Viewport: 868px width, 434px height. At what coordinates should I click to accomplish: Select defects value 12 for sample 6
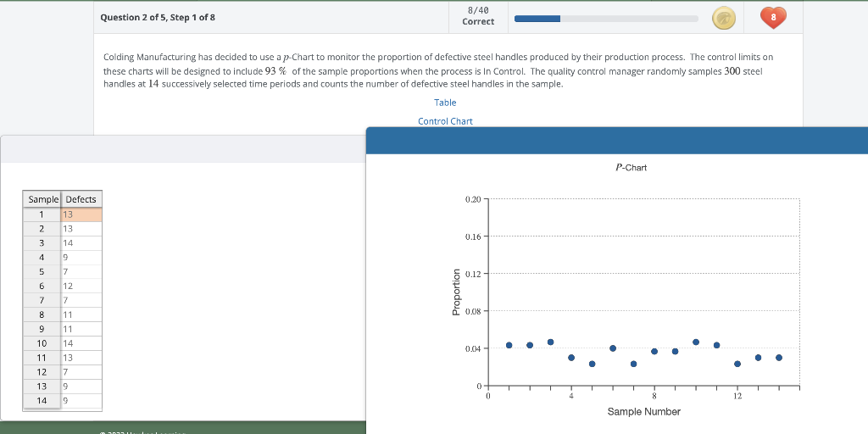[x=81, y=287]
